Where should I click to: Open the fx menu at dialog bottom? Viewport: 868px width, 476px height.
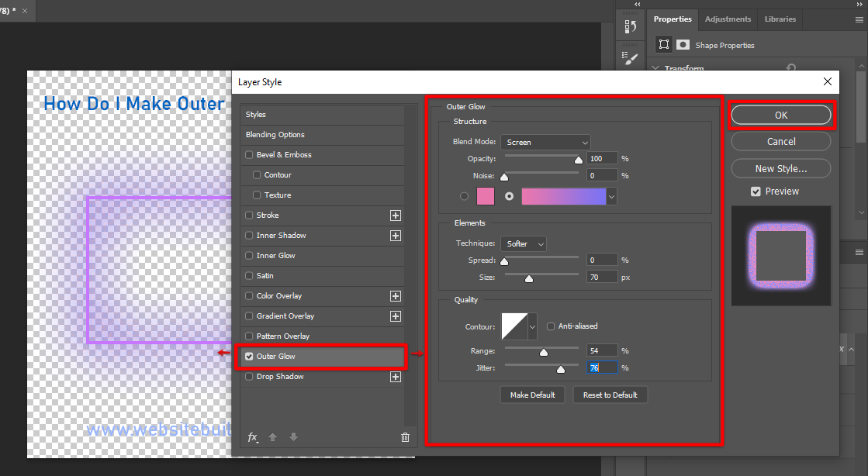click(253, 437)
